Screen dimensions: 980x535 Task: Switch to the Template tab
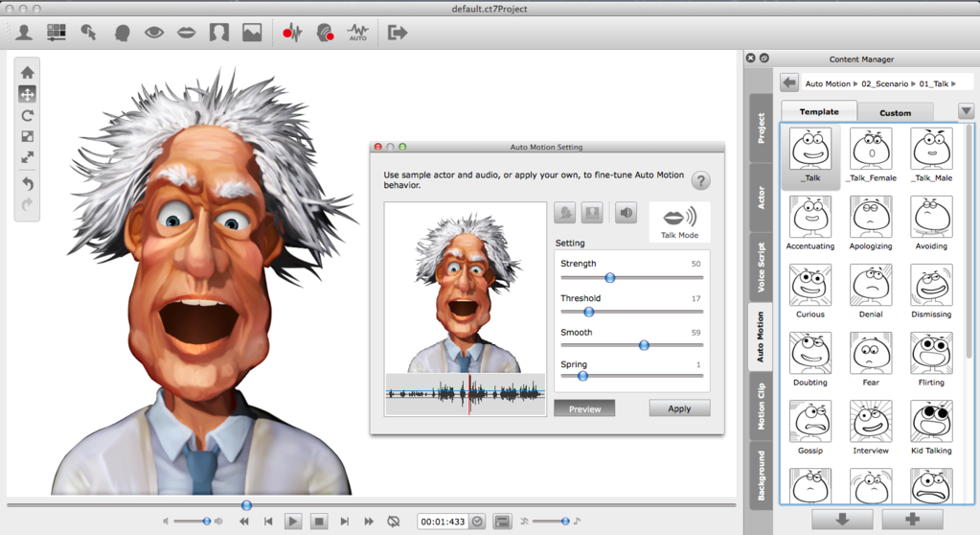click(x=819, y=111)
